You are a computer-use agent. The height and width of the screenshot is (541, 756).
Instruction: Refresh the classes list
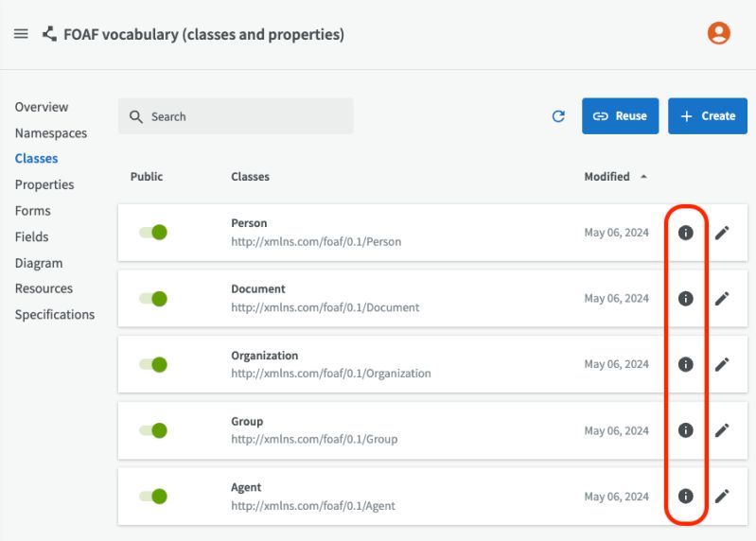tap(558, 116)
